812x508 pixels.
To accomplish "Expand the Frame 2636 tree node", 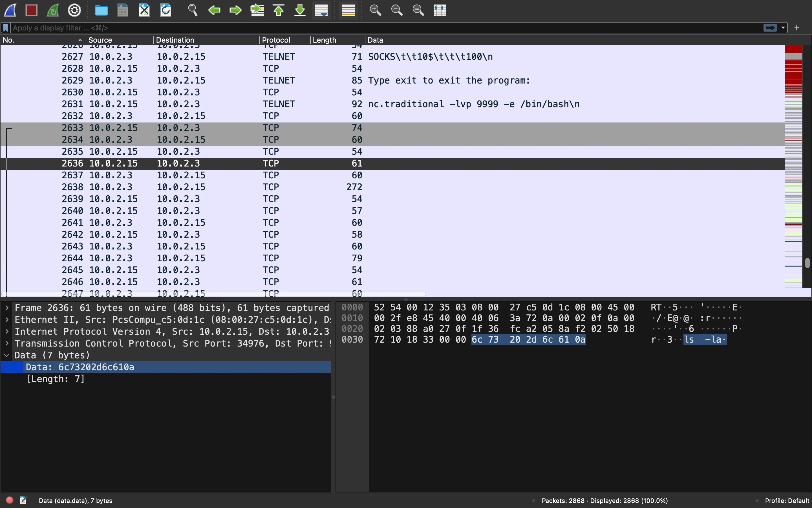I will pyautogui.click(x=7, y=308).
